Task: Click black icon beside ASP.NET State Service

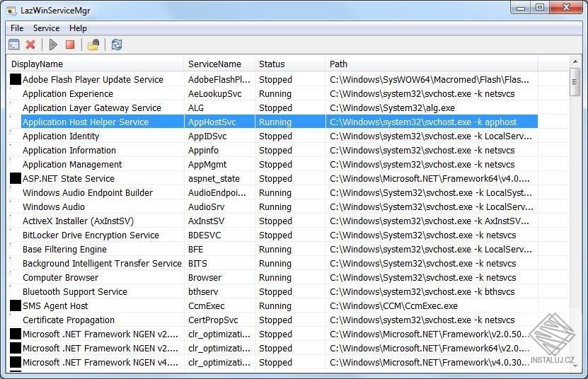Action: point(16,178)
